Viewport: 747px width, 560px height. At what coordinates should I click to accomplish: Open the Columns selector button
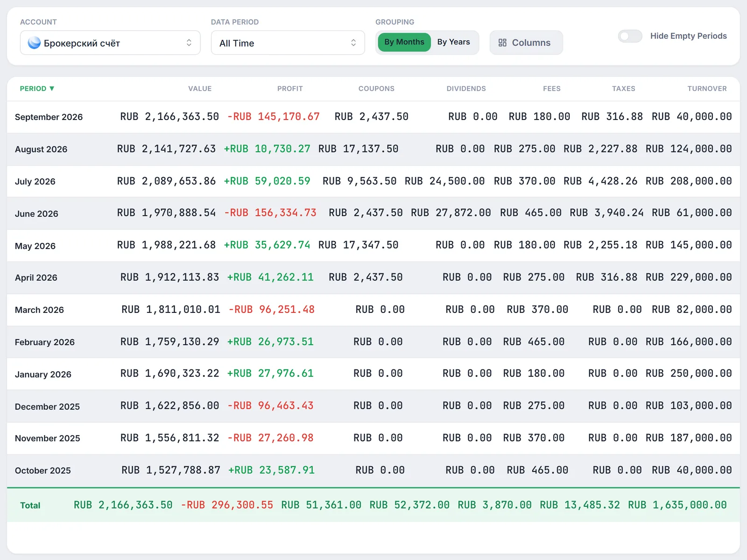[x=526, y=43]
